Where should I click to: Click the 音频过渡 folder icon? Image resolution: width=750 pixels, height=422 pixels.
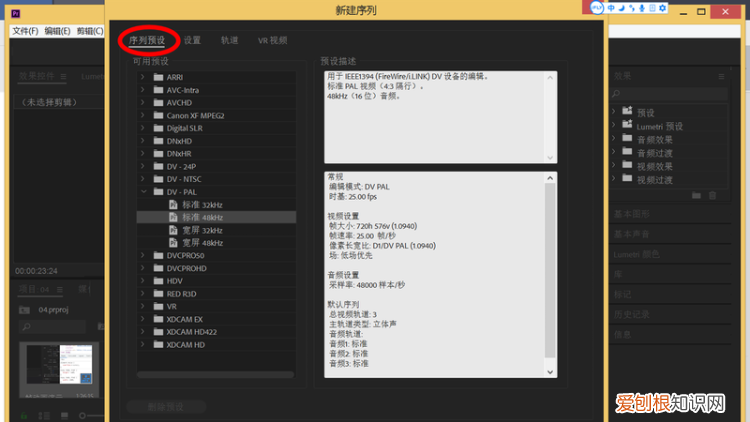[627, 152]
